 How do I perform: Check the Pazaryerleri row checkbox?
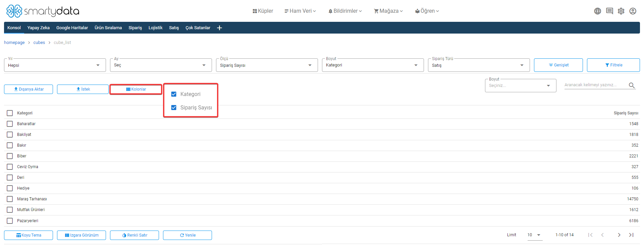(10, 221)
